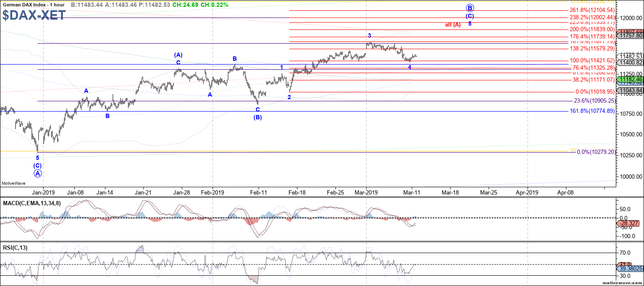Image resolution: width=644 pixels, height=286 pixels.
Task: Select the Mar-11 date axis label
Action: pos(412,192)
